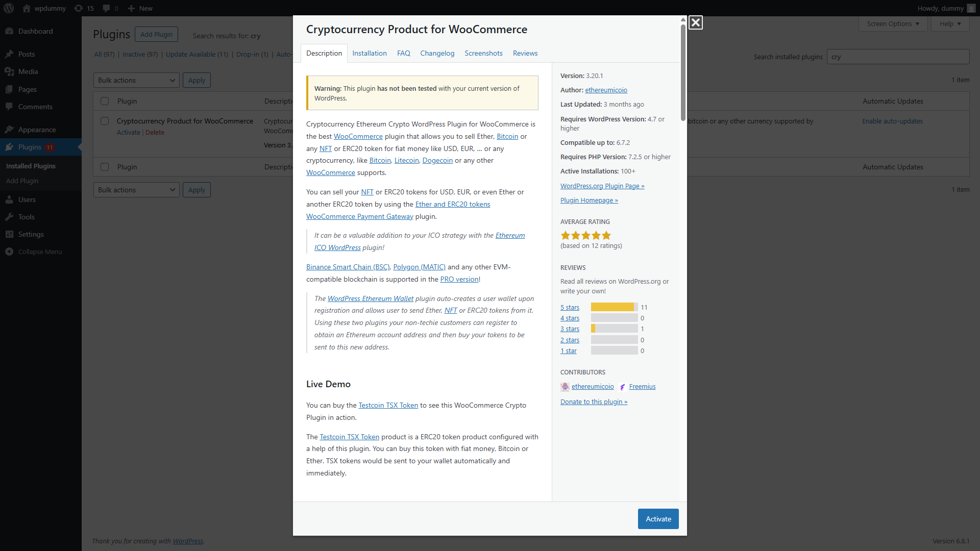Switch to the Installation tab
This screenshot has height=551, width=980.
(370, 53)
